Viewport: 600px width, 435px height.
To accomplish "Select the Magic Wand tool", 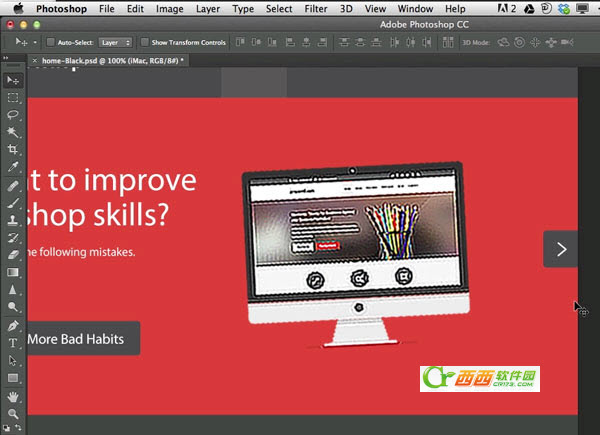I will click(x=13, y=132).
